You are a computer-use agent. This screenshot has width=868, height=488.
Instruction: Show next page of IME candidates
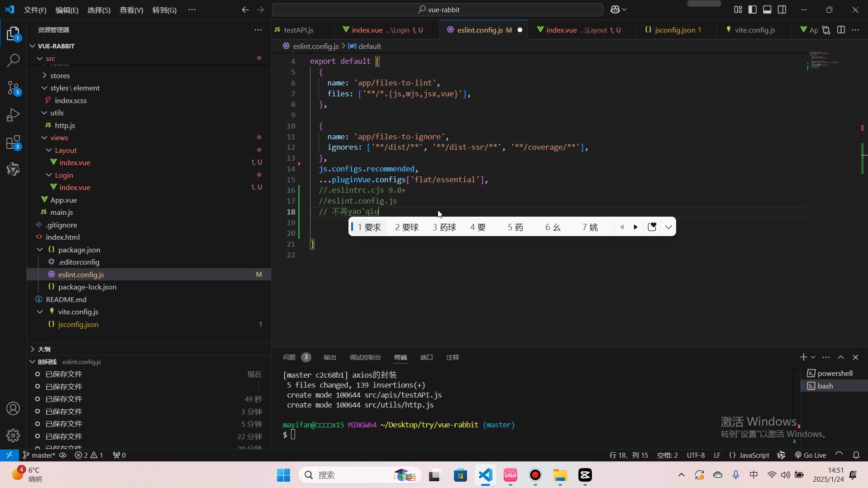click(635, 227)
